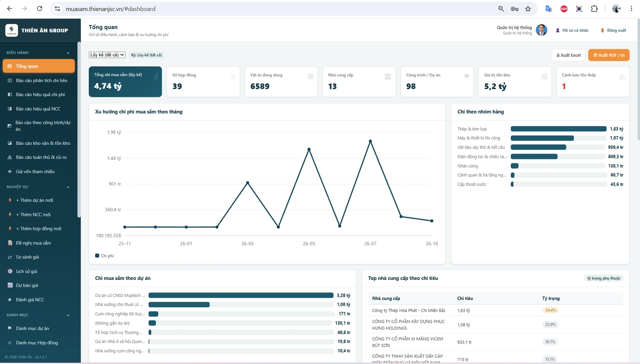This screenshot has height=364, width=640.
Task: Open the ABP adblock extension icon
Action: point(564,8)
